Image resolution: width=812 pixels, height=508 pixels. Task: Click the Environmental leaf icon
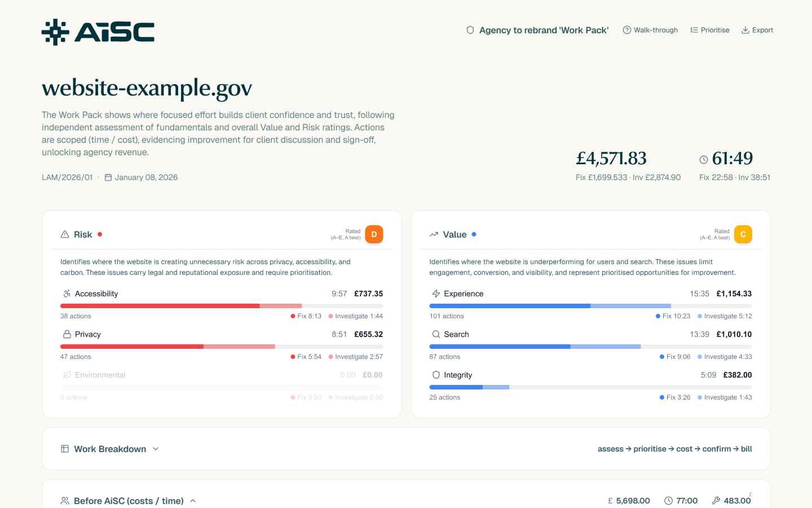pos(67,375)
